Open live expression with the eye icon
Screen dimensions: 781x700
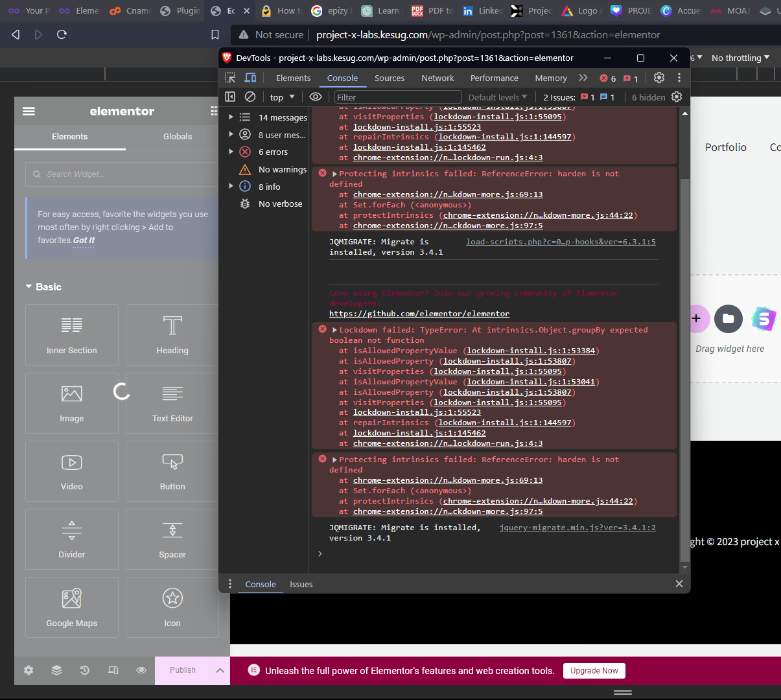[316, 97]
